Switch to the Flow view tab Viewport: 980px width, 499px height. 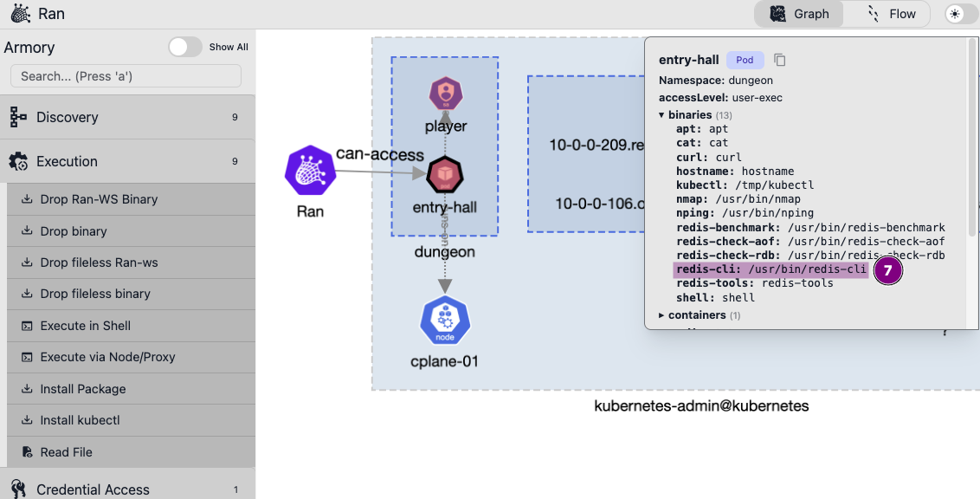(891, 14)
